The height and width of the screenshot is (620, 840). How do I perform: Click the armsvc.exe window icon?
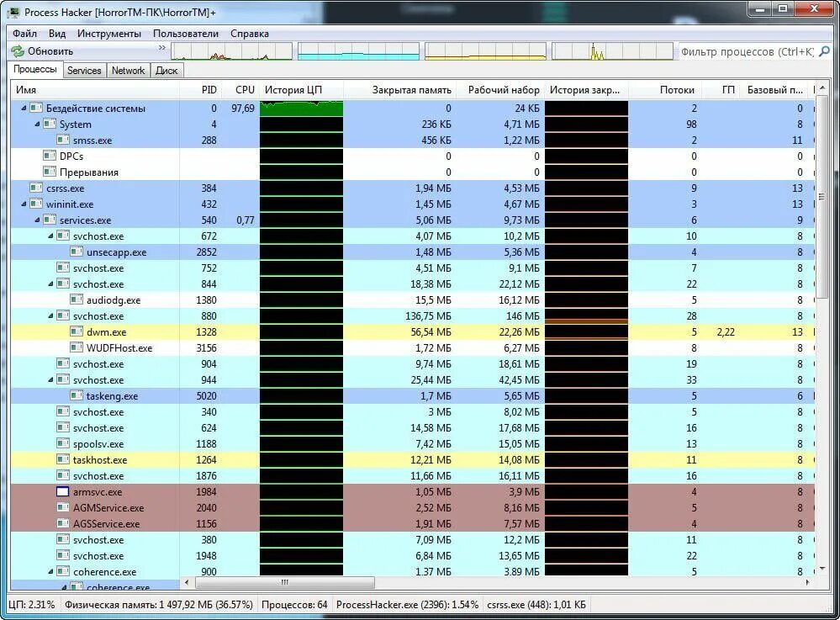tap(63, 492)
